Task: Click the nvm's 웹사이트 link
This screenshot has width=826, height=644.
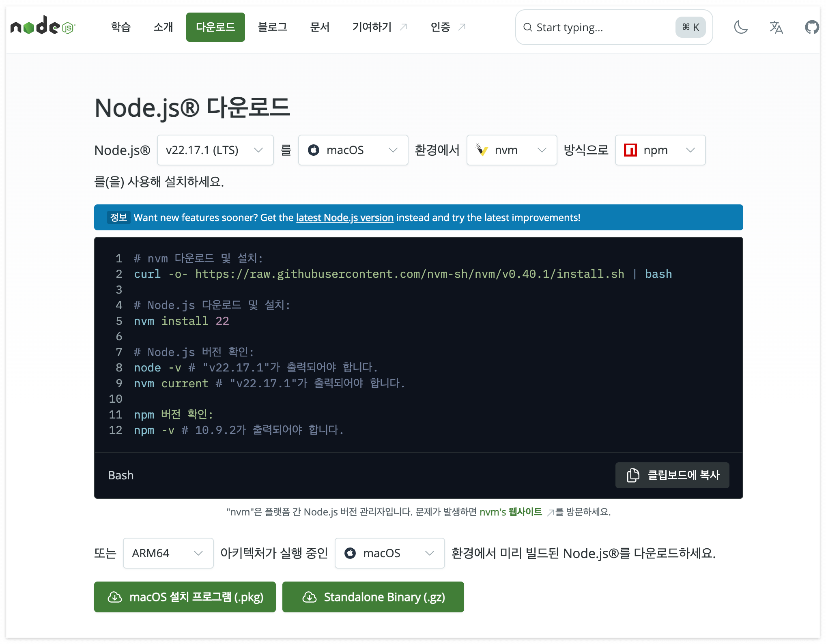Action: 511,512
